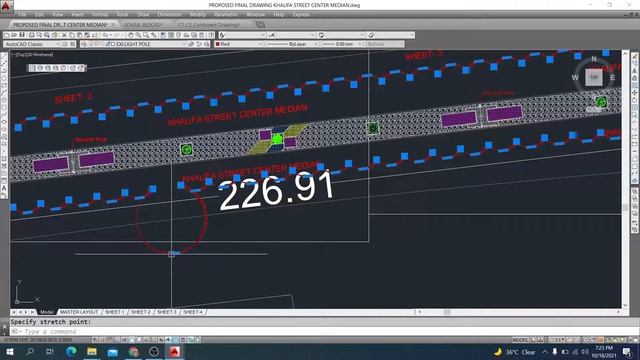Open Microsoft Edge from taskbar
This screenshot has height=360, width=640.
71,351
